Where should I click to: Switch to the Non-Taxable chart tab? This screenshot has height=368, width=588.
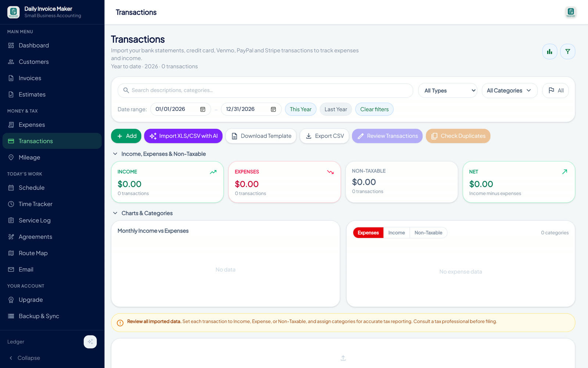[x=429, y=233]
